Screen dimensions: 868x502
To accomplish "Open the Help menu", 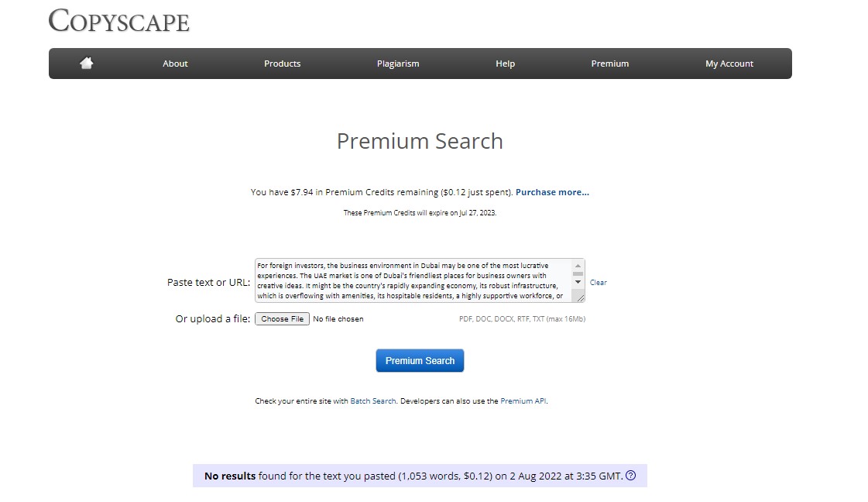I will click(505, 64).
